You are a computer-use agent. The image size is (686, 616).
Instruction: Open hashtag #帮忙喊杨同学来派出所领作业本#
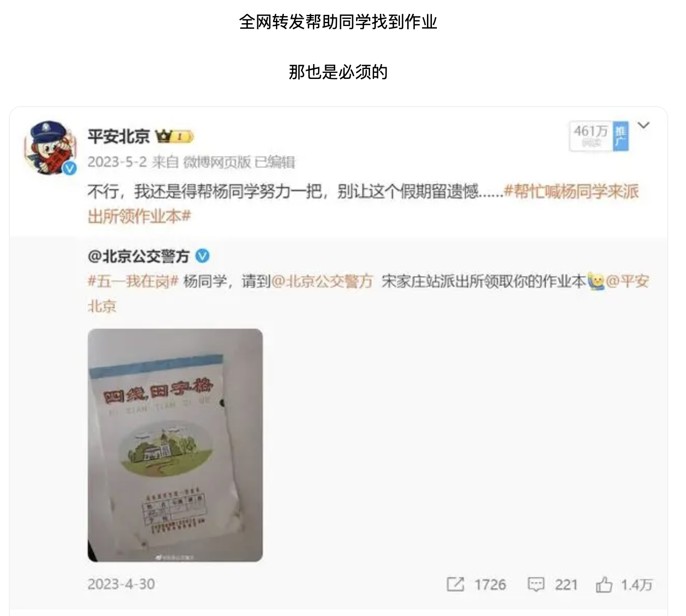(x=363, y=204)
